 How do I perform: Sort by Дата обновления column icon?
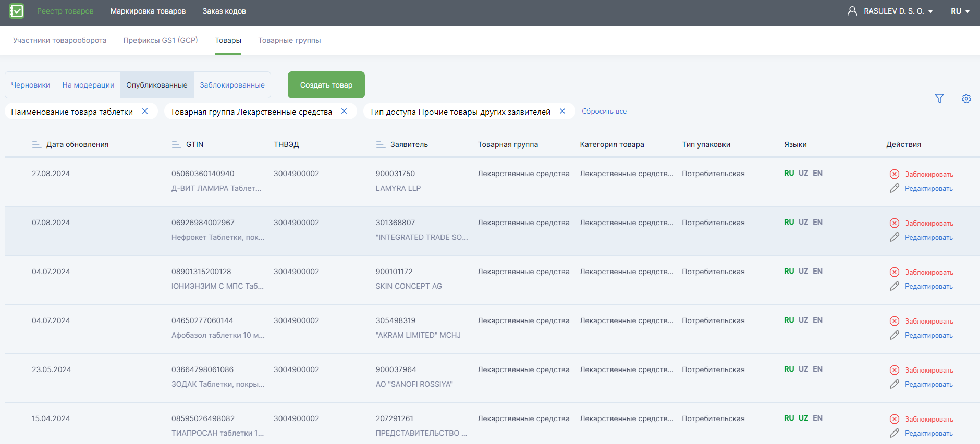pos(36,144)
